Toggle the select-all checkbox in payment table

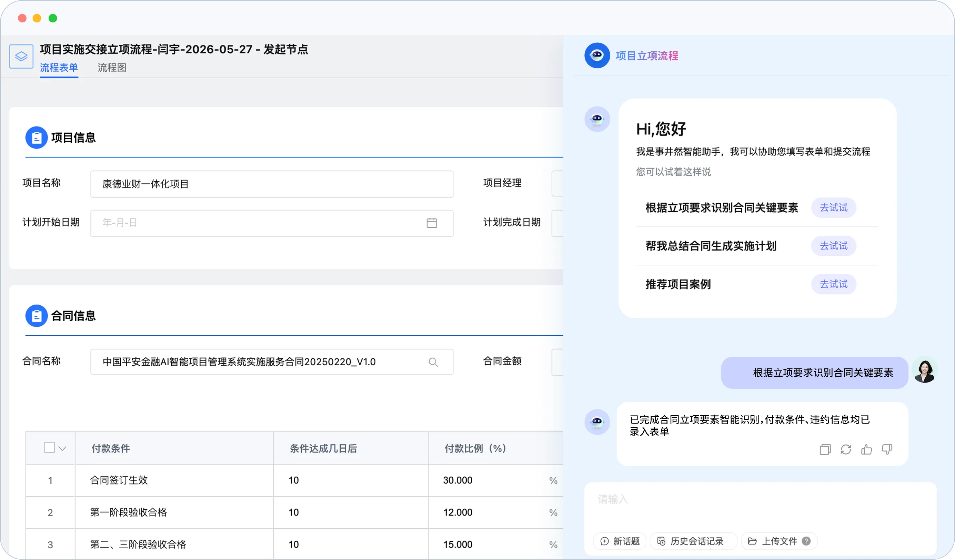[49, 447]
